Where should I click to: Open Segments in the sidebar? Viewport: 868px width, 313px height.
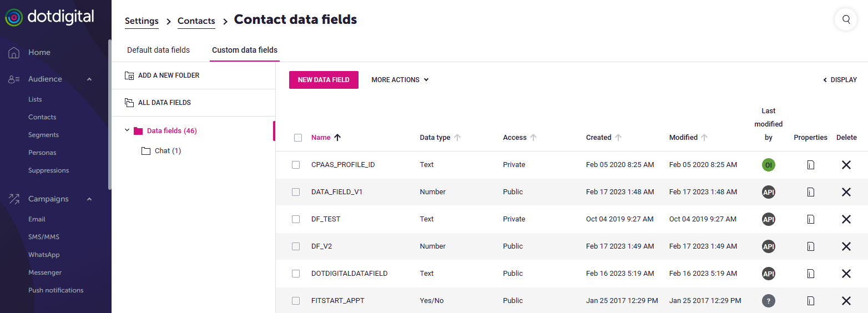pos(43,135)
